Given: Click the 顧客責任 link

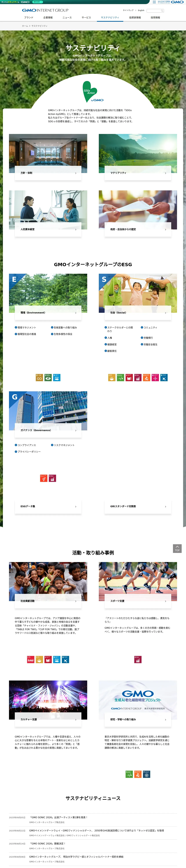Looking at the screenshot, I should [x=111, y=351].
